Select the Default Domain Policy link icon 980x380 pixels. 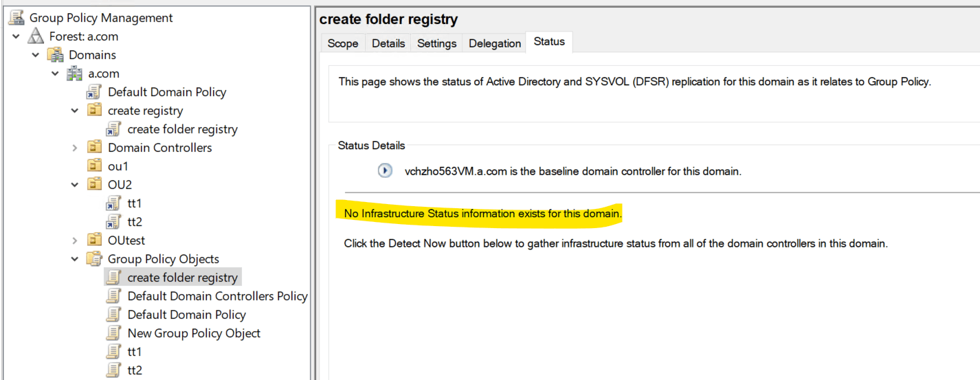coord(95,92)
